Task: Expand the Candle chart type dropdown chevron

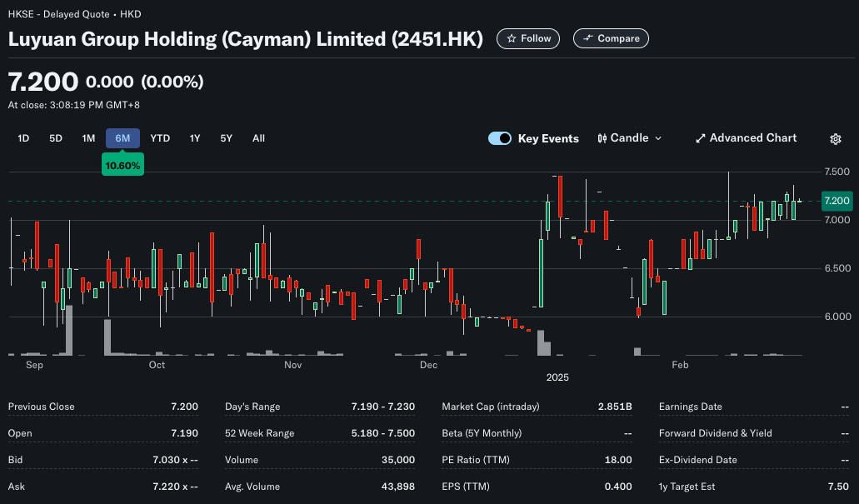Action: (658, 138)
